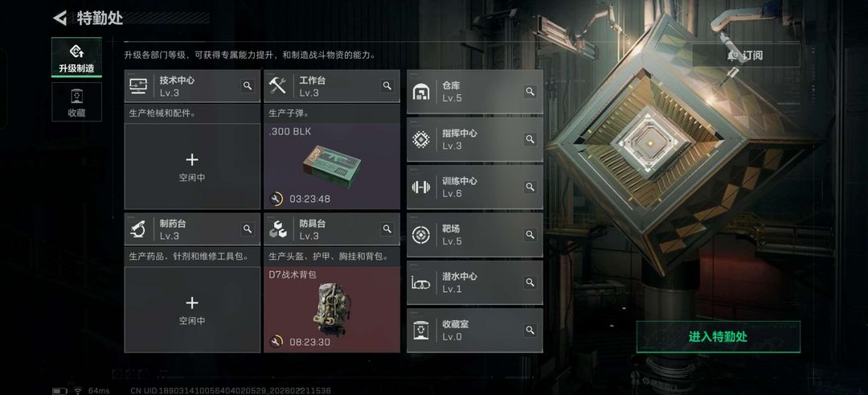Viewport: 868px width, 395px height.
Task: Add production in idle 制药台 slot
Action: [192, 310]
